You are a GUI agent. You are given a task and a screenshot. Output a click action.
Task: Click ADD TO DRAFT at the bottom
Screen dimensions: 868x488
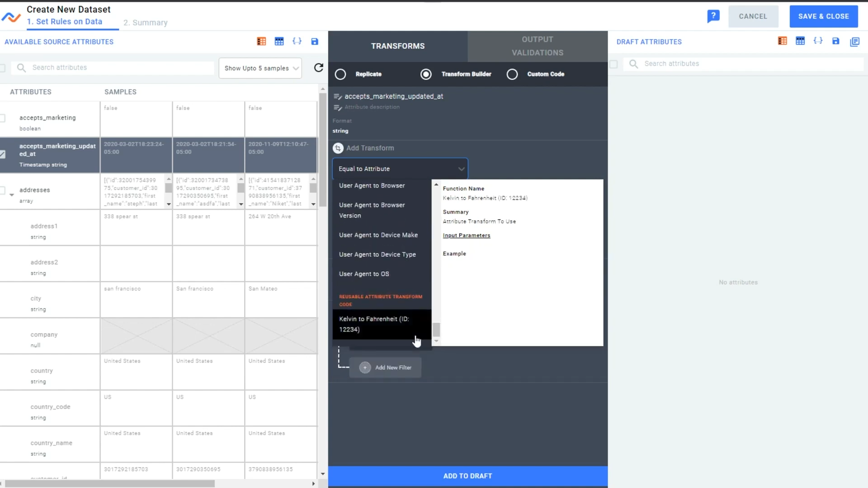tap(468, 476)
